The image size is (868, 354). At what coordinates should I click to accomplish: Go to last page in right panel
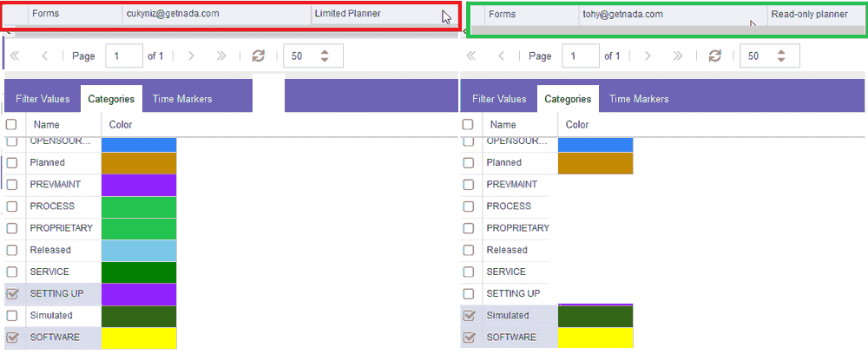[x=678, y=56]
